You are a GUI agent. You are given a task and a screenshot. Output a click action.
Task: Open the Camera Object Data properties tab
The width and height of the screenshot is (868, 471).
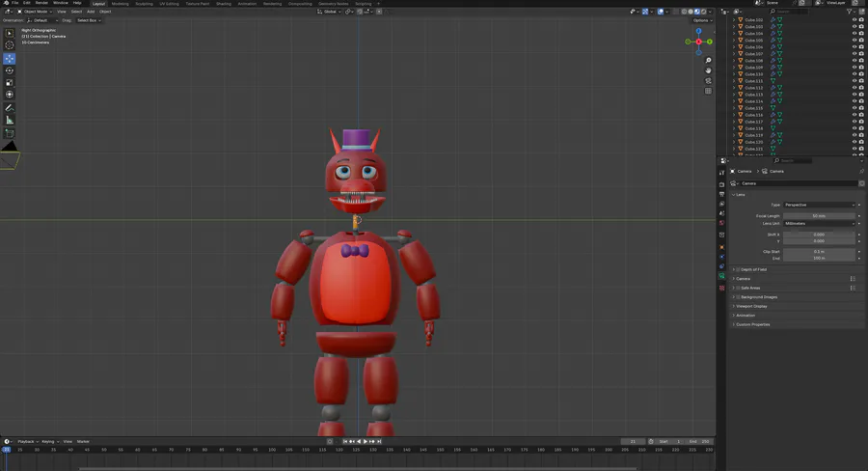point(721,275)
